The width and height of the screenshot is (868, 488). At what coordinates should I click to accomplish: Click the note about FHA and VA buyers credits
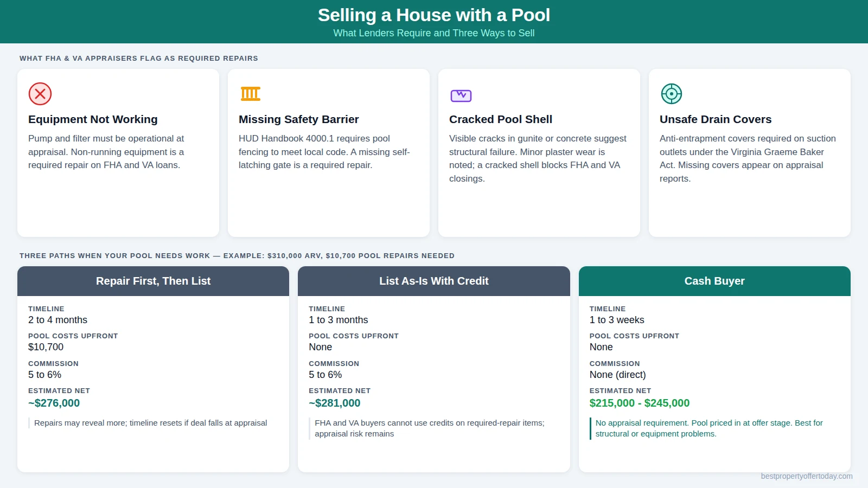pos(430,428)
